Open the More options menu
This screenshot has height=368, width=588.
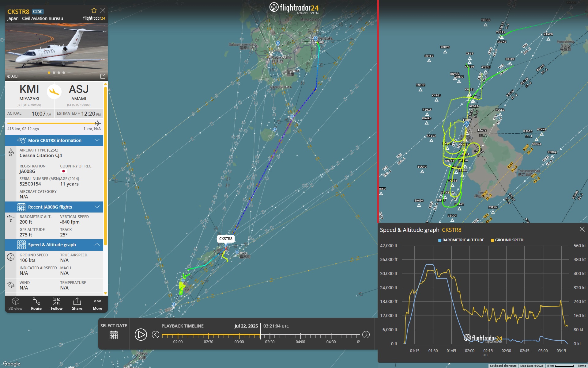coord(98,304)
